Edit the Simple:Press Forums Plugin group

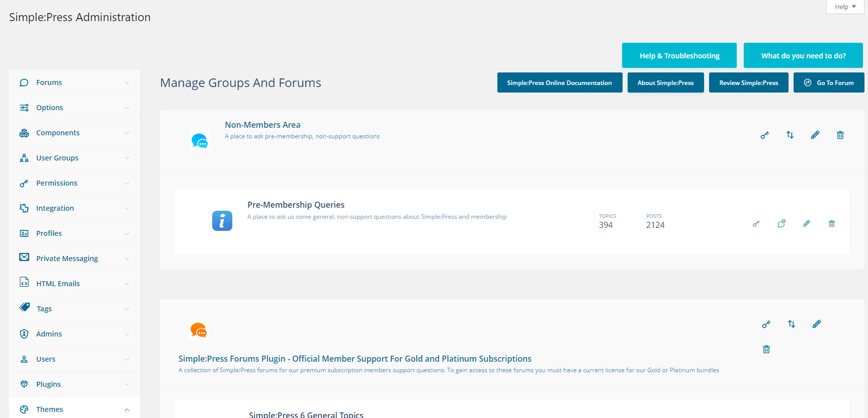[816, 324]
